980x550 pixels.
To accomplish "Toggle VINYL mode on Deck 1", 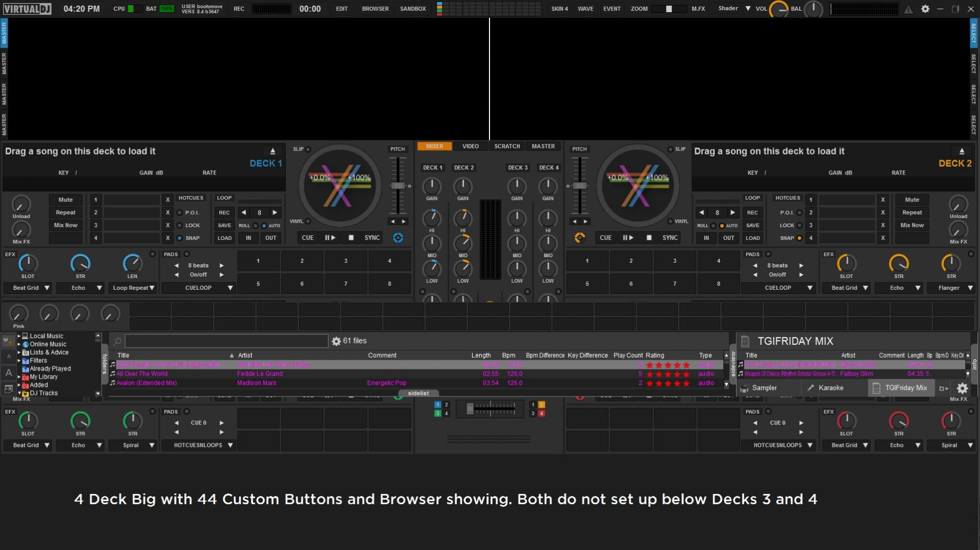I will pos(308,221).
